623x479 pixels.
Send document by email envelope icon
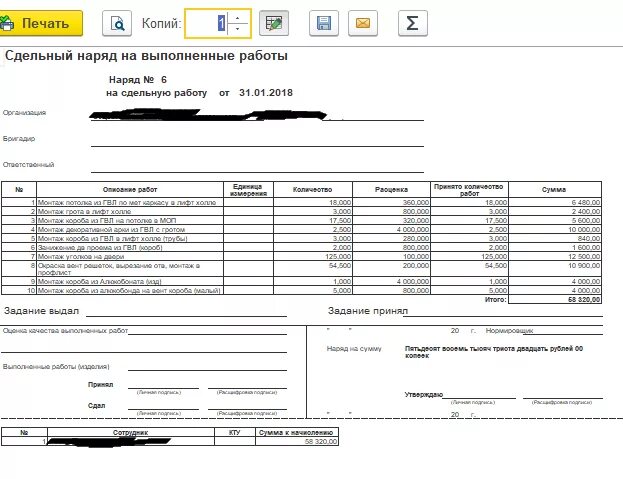(x=363, y=23)
